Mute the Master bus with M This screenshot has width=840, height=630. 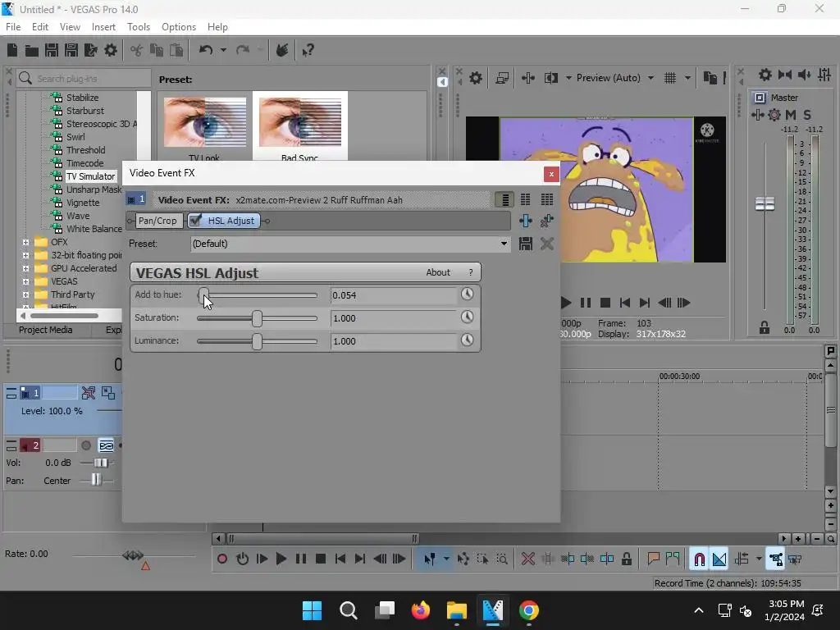point(790,115)
